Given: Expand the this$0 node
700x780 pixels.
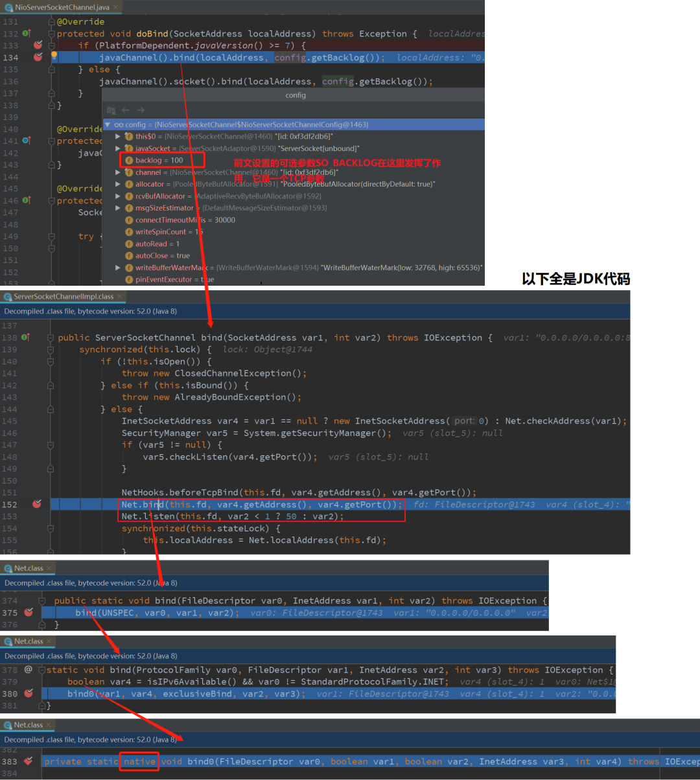Looking at the screenshot, I should tap(118, 137).
